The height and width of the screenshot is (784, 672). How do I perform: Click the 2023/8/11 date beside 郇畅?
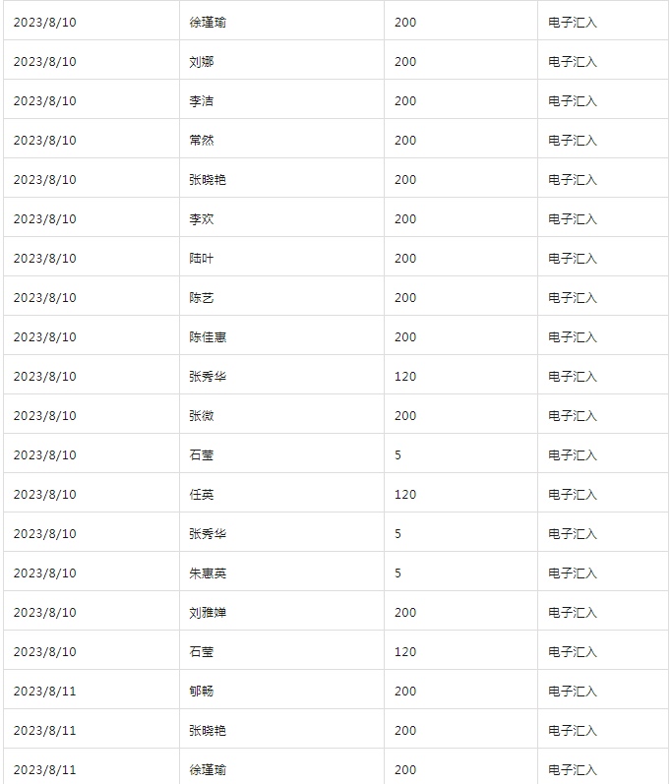(44, 692)
